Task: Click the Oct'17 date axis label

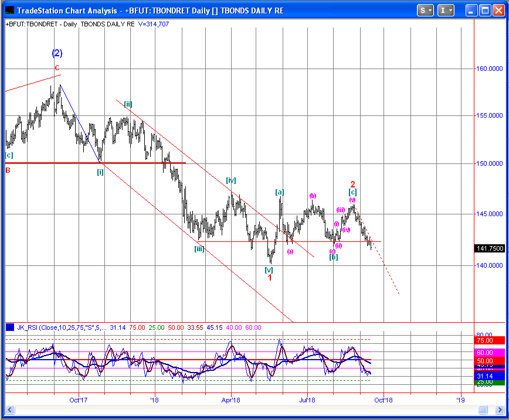Action: coord(78,400)
